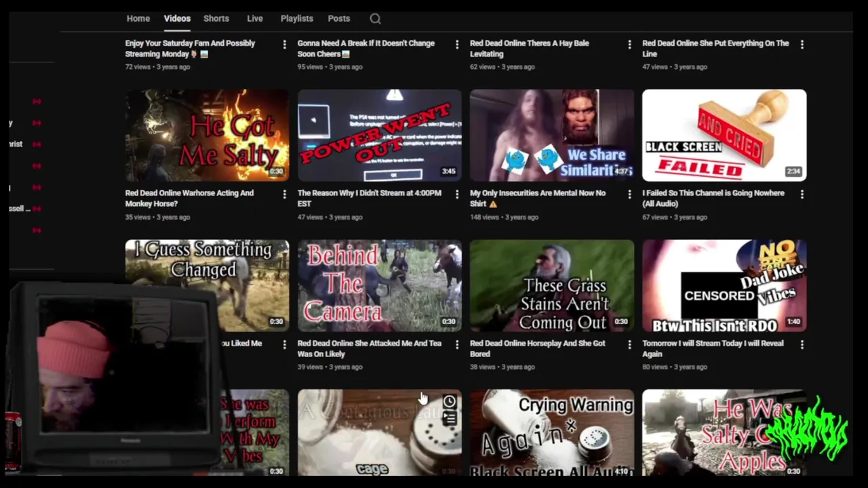Click '72 views • 3 years ago' text

(x=157, y=67)
